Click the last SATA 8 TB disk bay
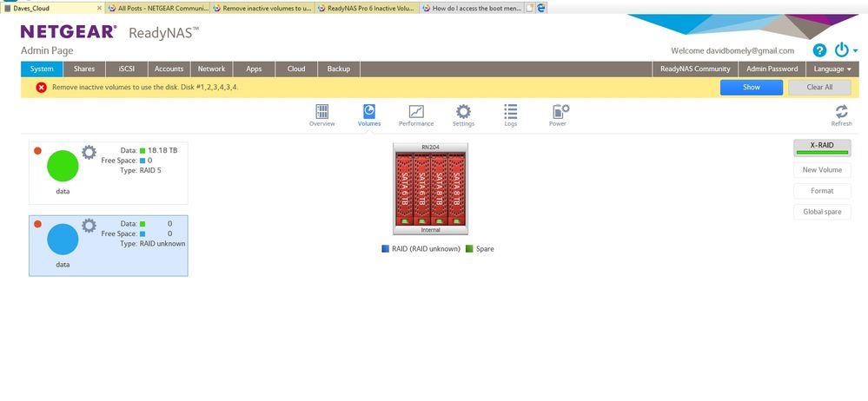The height and width of the screenshot is (401, 868). coord(456,188)
